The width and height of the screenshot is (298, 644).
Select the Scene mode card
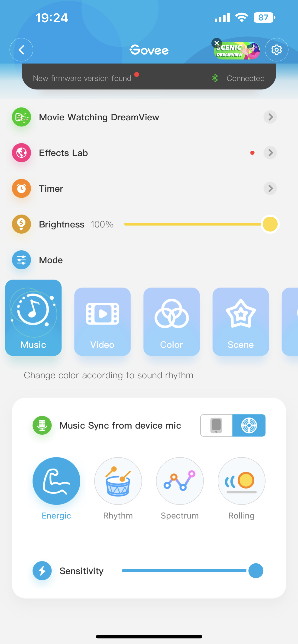pyautogui.click(x=241, y=322)
